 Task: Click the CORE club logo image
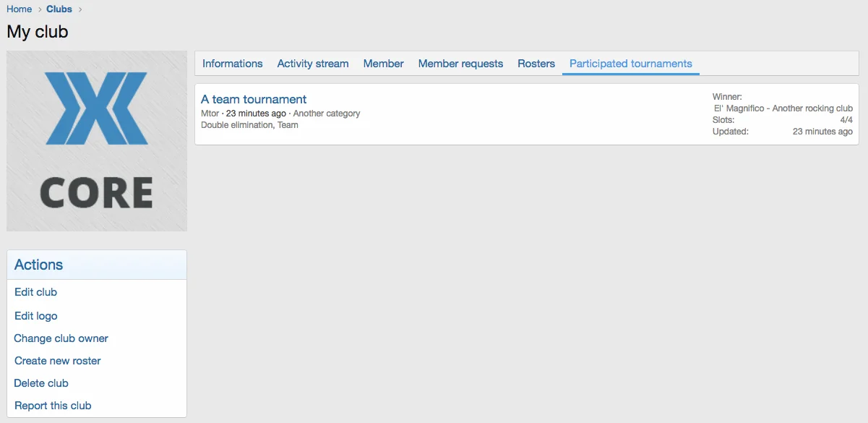tap(96, 141)
